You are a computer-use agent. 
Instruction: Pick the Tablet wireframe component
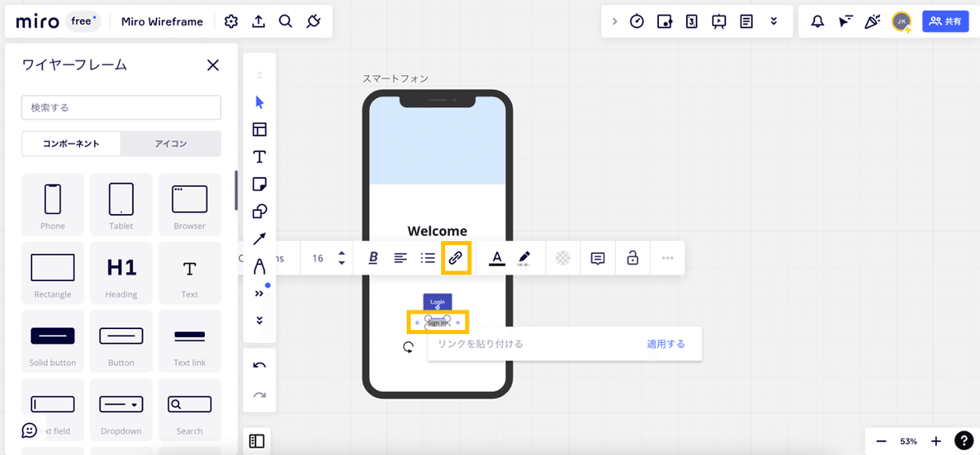(121, 203)
